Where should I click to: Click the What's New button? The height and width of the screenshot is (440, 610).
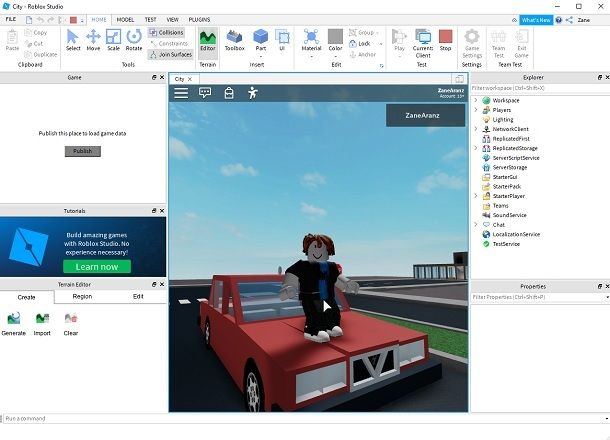tap(536, 20)
